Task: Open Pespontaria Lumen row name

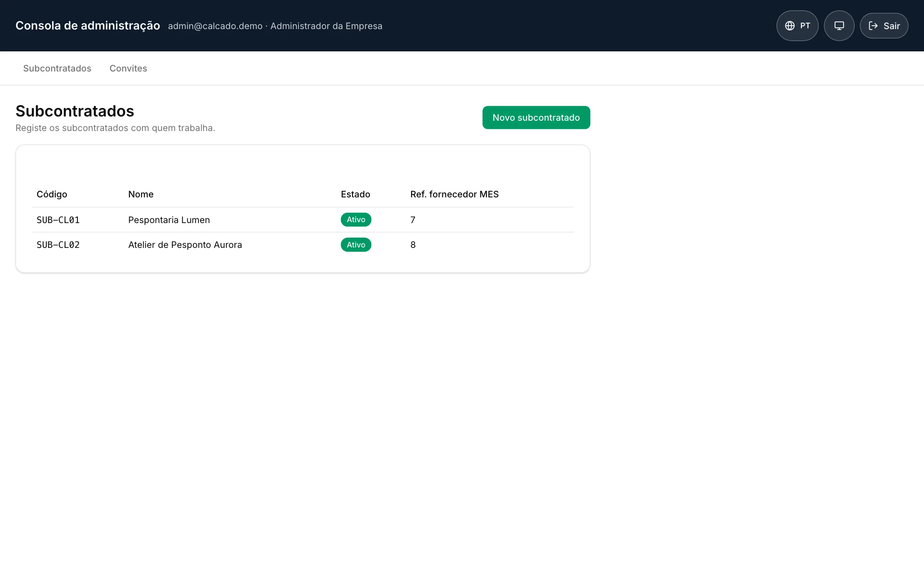Action: point(169,220)
